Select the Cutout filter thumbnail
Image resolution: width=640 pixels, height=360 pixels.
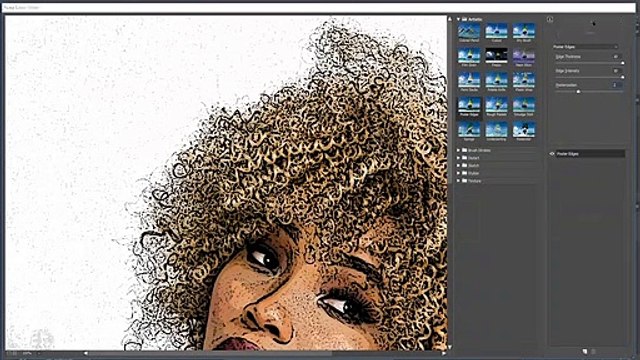click(496, 31)
